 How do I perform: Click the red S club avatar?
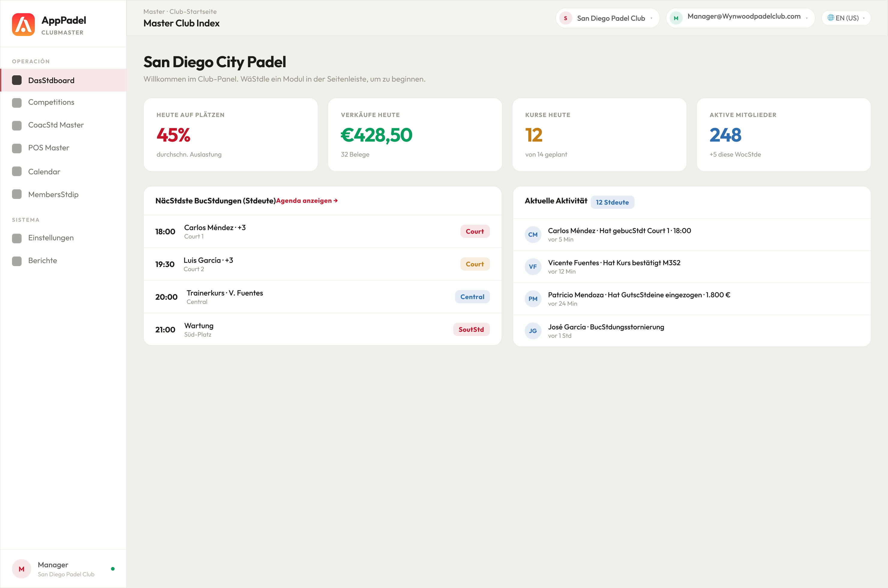point(565,18)
